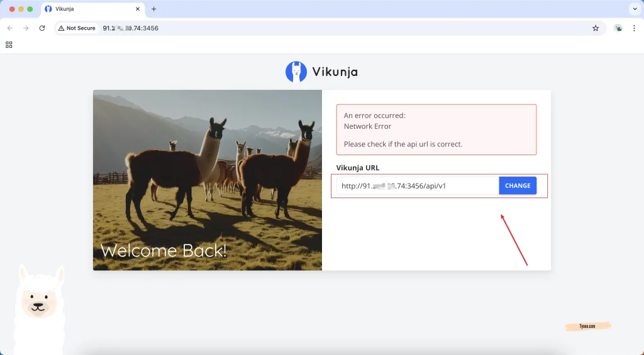This screenshot has height=355, width=644.
Task: Click the Not Secure warning indicator
Action: tap(77, 28)
